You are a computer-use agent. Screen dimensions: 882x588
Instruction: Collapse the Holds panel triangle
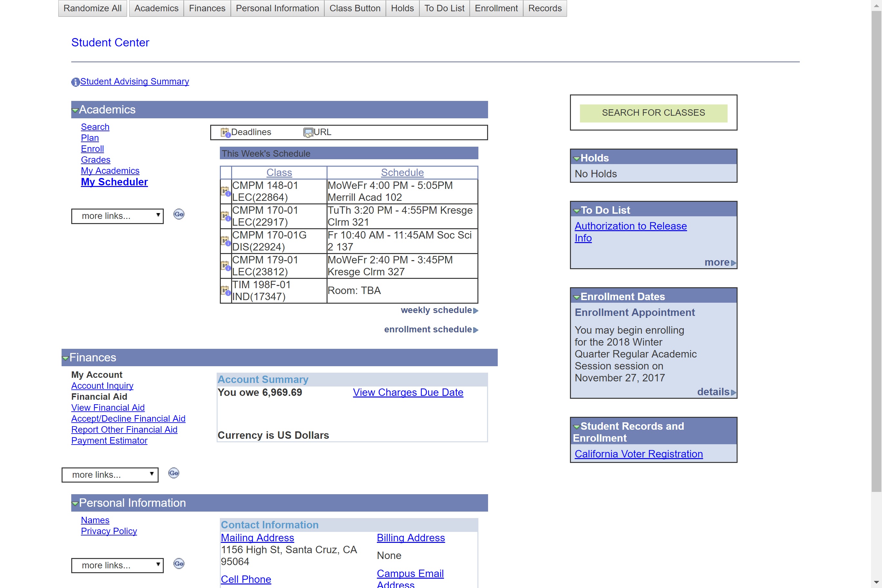[576, 159]
